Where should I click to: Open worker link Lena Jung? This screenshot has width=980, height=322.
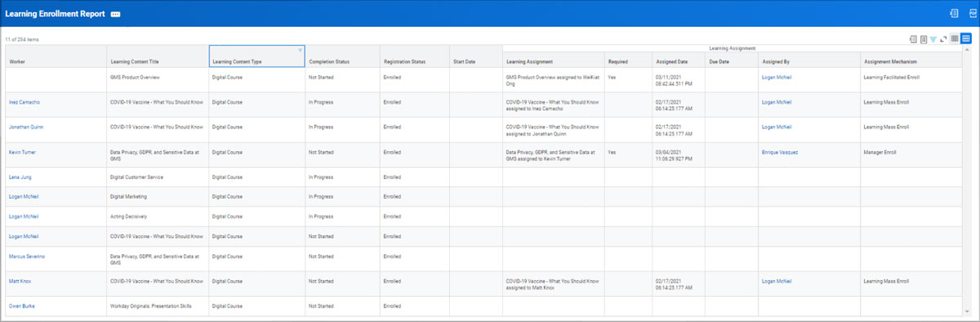20,177
